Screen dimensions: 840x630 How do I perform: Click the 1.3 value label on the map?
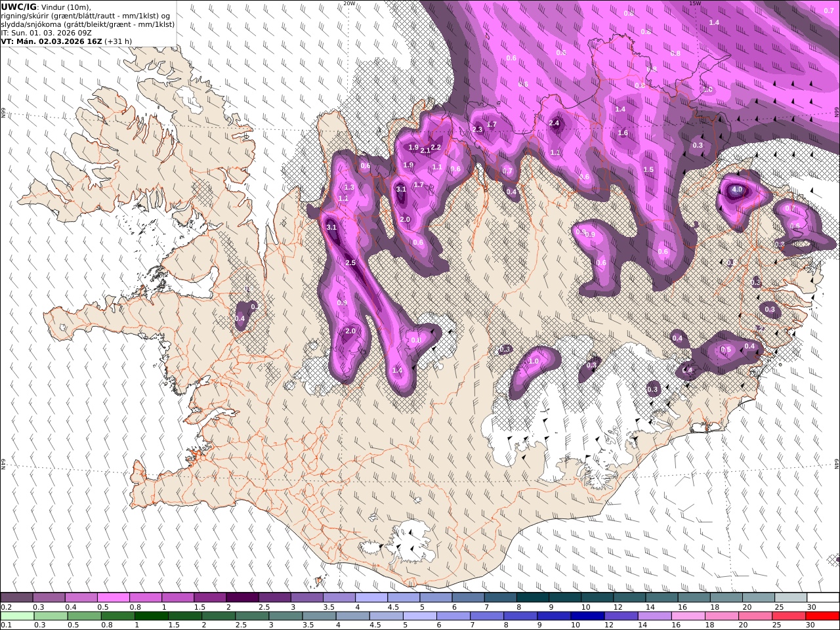349,187
